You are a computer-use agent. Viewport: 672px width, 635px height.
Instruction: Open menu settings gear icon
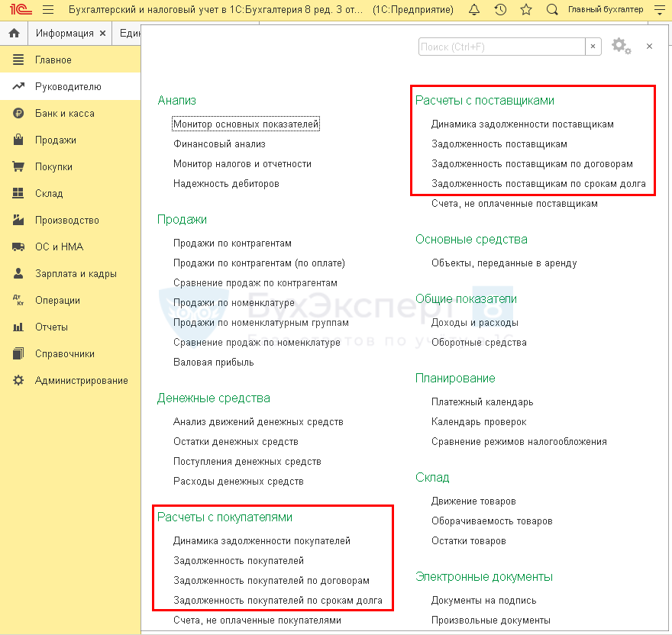621,47
